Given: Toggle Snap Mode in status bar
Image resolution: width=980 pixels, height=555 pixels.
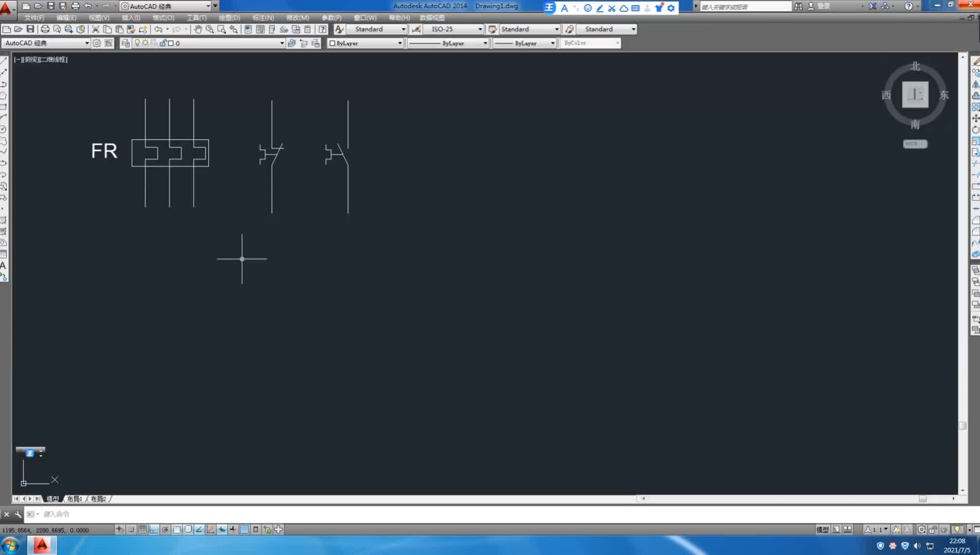Looking at the screenshot, I should point(131,529).
